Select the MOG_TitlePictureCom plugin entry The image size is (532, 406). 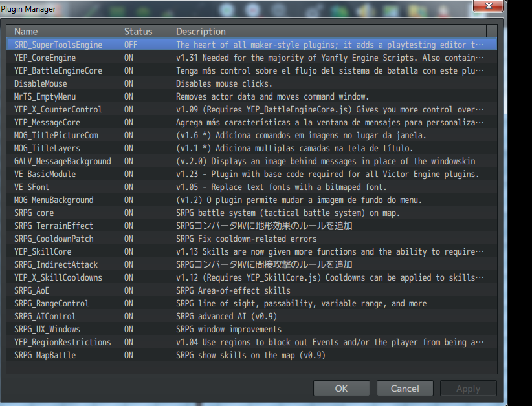(251, 135)
